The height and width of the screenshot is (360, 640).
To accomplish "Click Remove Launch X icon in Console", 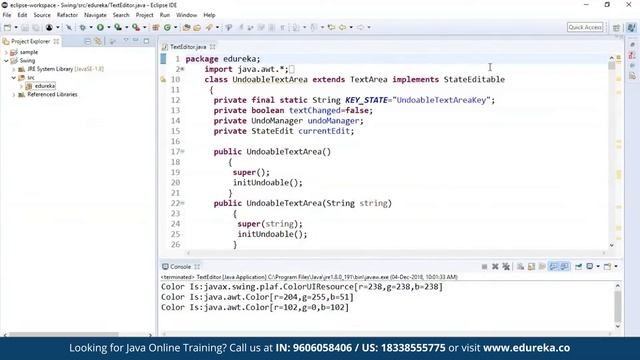I will [495, 267].
